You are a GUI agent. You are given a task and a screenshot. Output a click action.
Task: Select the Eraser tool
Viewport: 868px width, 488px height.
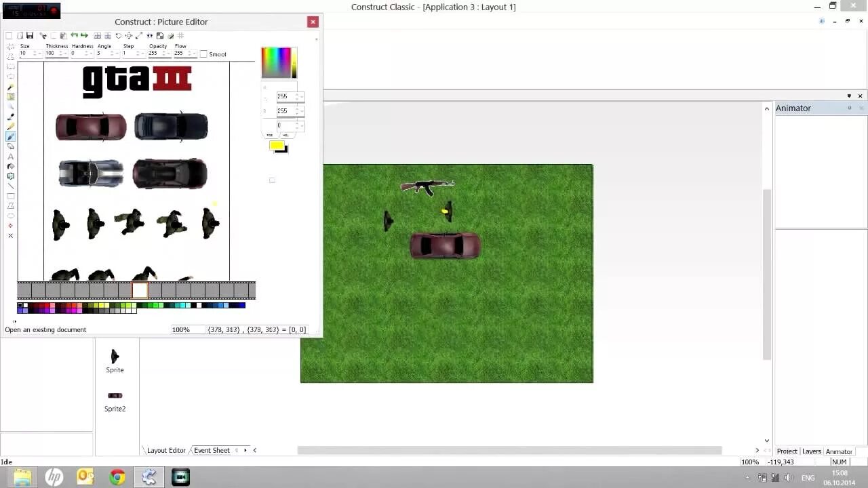[x=11, y=146]
